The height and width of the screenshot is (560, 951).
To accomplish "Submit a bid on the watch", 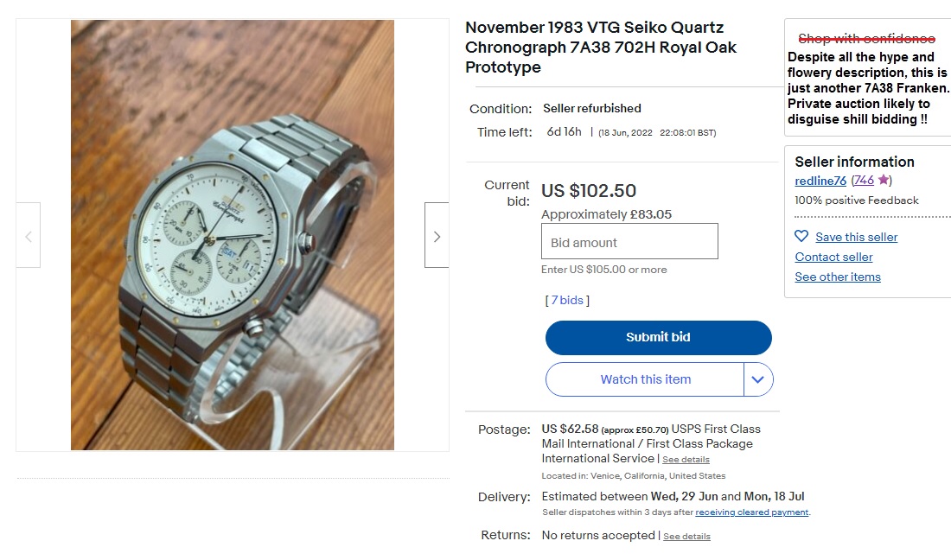I will [658, 337].
